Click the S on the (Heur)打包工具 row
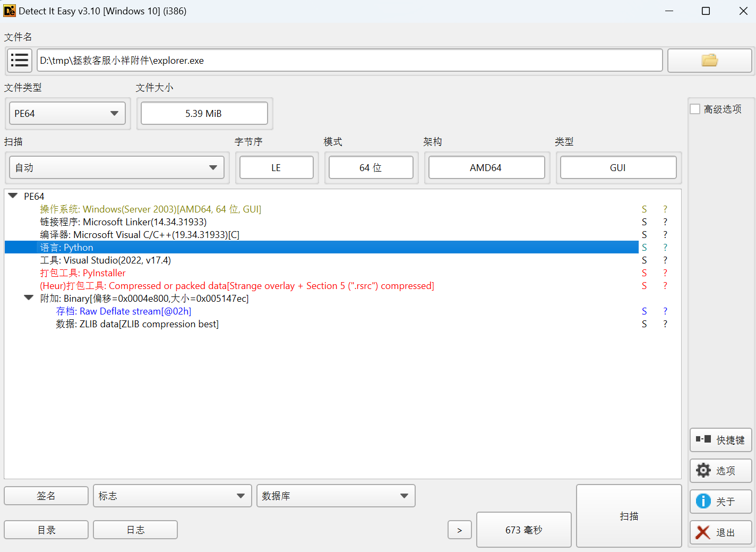The height and width of the screenshot is (552, 756). tap(645, 285)
